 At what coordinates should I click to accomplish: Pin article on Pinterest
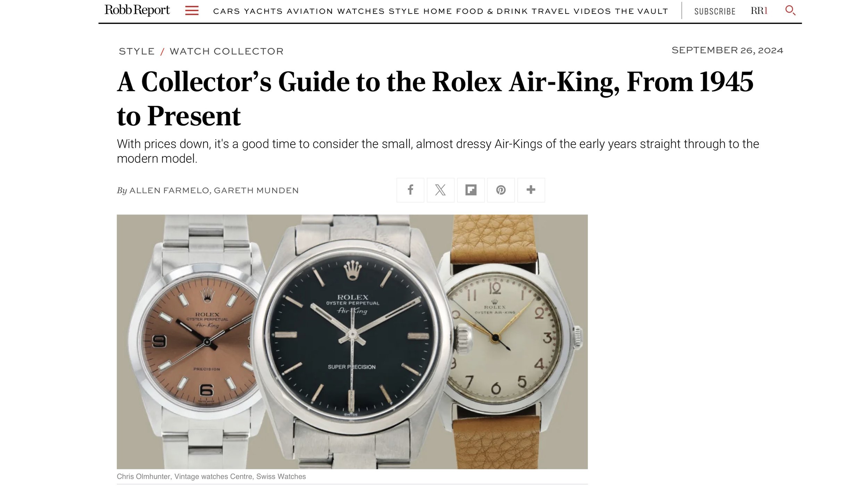coord(501,190)
